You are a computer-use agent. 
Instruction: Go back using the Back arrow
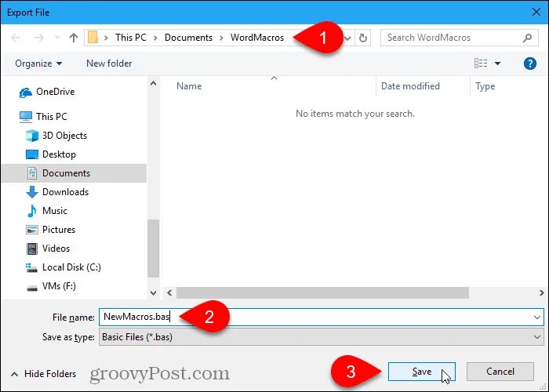pos(16,38)
